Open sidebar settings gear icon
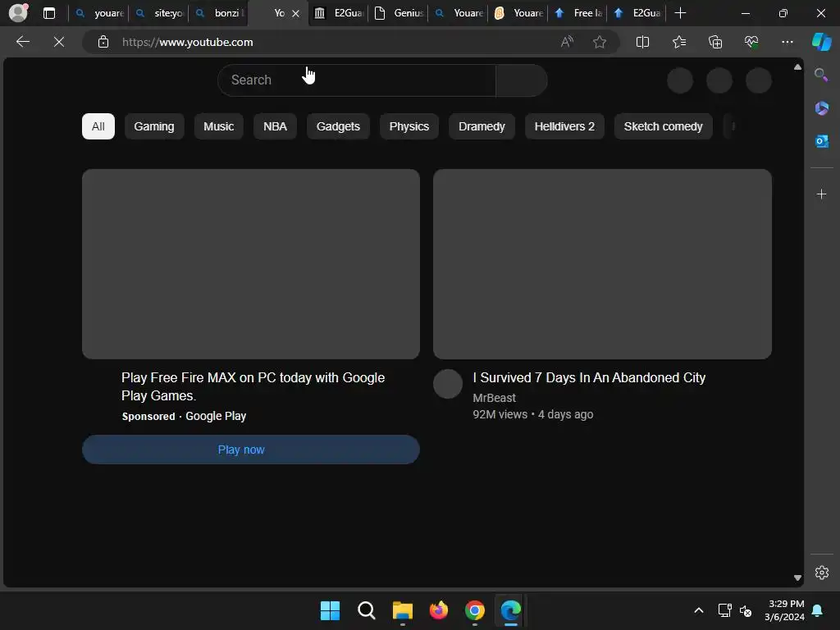Viewport: 840px width, 630px height. [x=821, y=573]
